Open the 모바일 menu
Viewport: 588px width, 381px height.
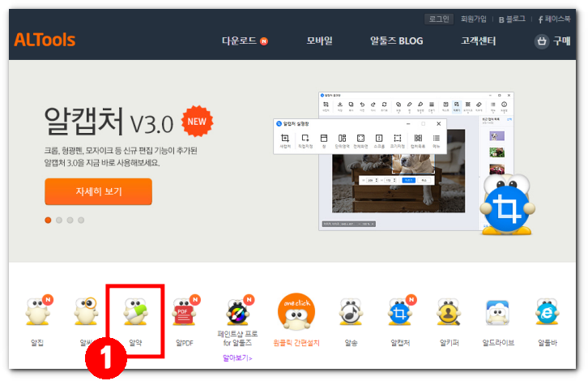[x=319, y=41]
